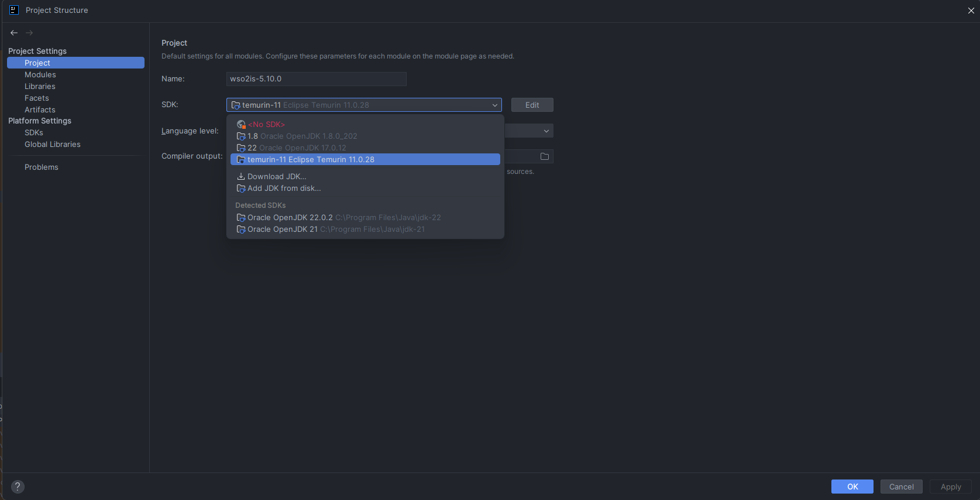
Task: Click the forward navigation arrow
Action: point(29,33)
